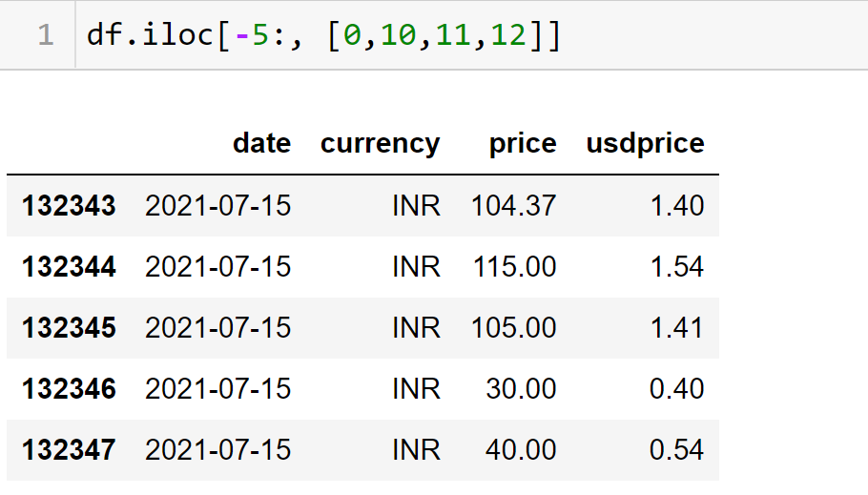Click row index 132347
The height and width of the screenshot is (495, 868).
click(69, 449)
